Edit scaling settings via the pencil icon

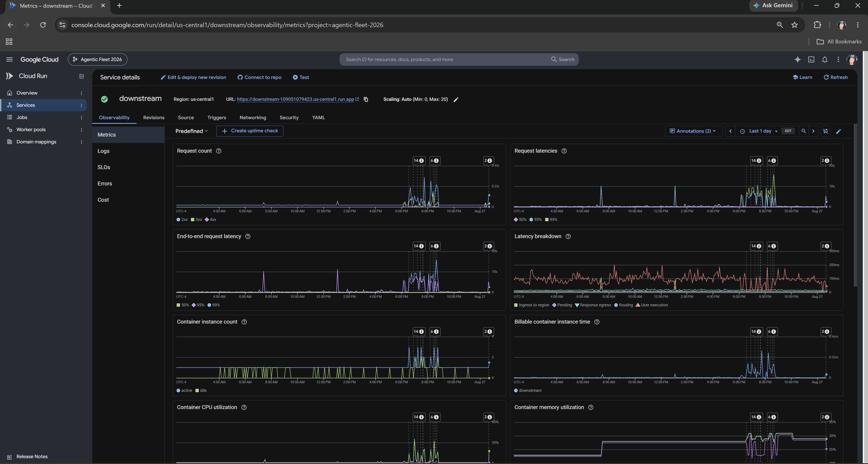[x=456, y=99]
